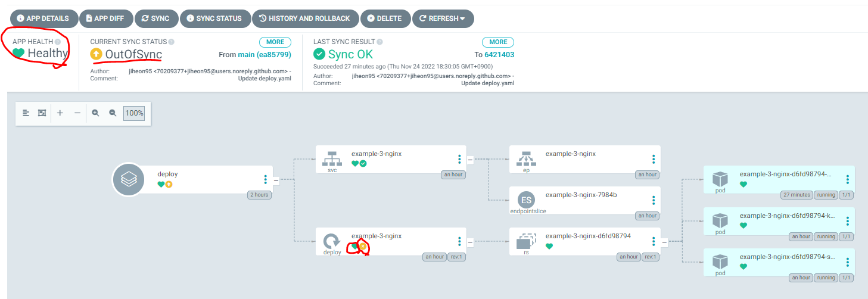The height and width of the screenshot is (299, 868).
Task: Open the example-3-nginx service kebab menu
Action: 459,159
